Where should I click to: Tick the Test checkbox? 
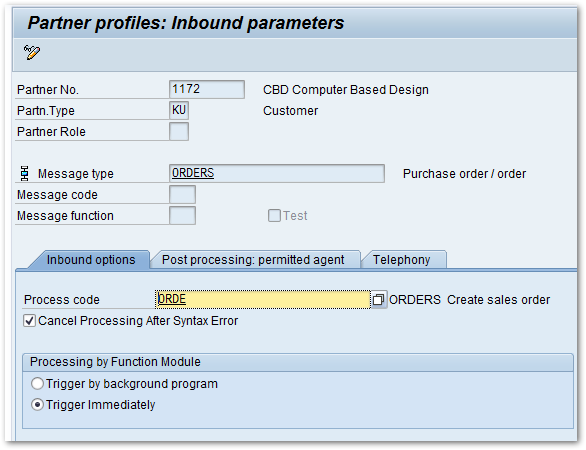(274, 215)
